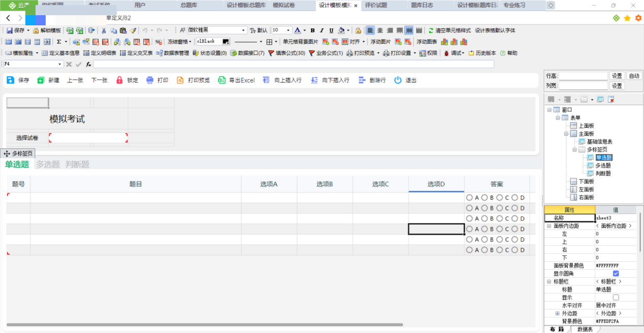Click the borders grid icon
644x333 pixels.
[x=269, y=42]
